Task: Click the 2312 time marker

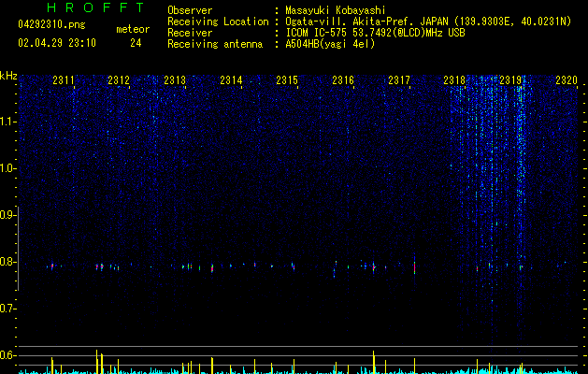Action: pos(119,79)
